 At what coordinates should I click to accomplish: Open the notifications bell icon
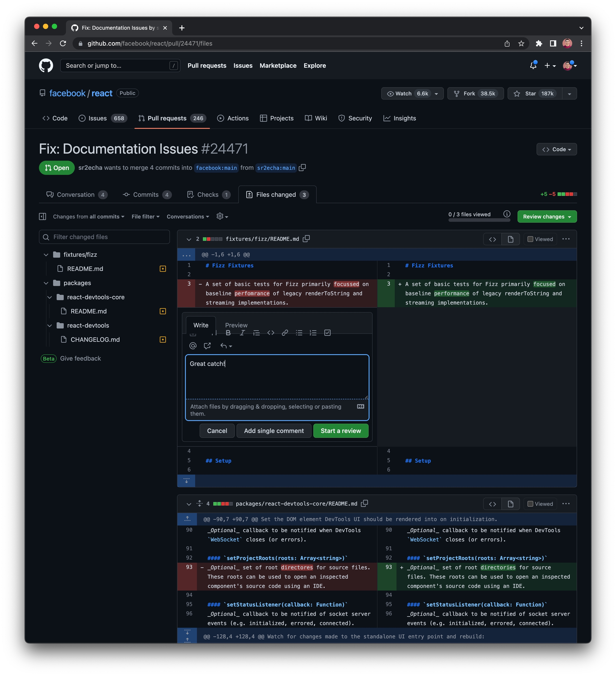pos(533,66)
